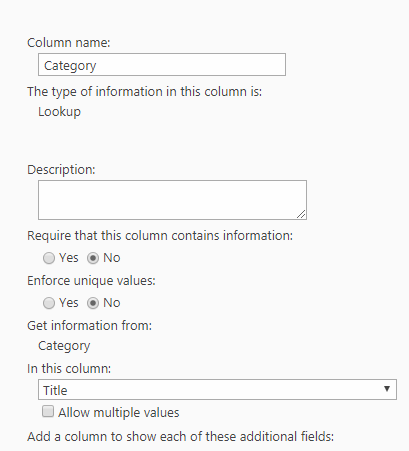Click the Description label
This screenshot has height=451, width=409.
pyautogui.click(x=61, y=170)
